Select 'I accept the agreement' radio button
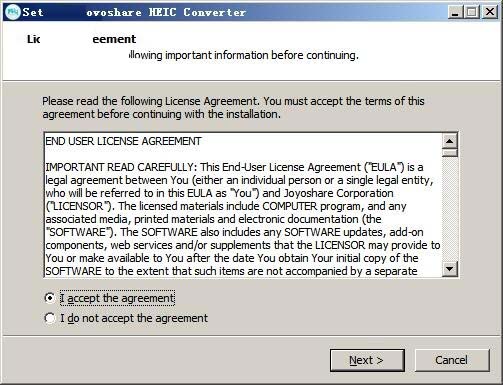503x385 pixels. [50, 298]
